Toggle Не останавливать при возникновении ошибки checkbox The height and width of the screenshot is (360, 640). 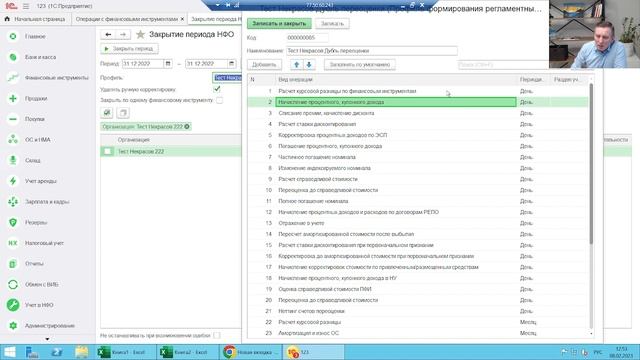(x=217, y=336)
